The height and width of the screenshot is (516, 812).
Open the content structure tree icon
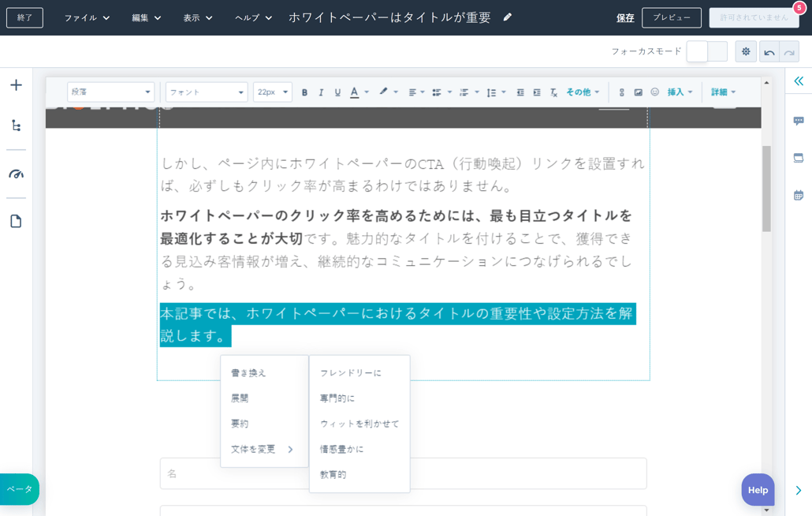click(16, 125)
